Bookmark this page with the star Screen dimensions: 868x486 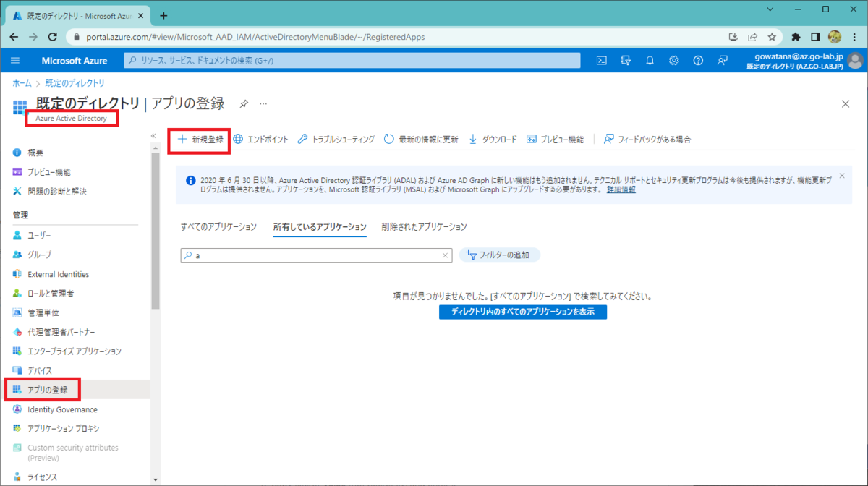[x=772, y=36]
